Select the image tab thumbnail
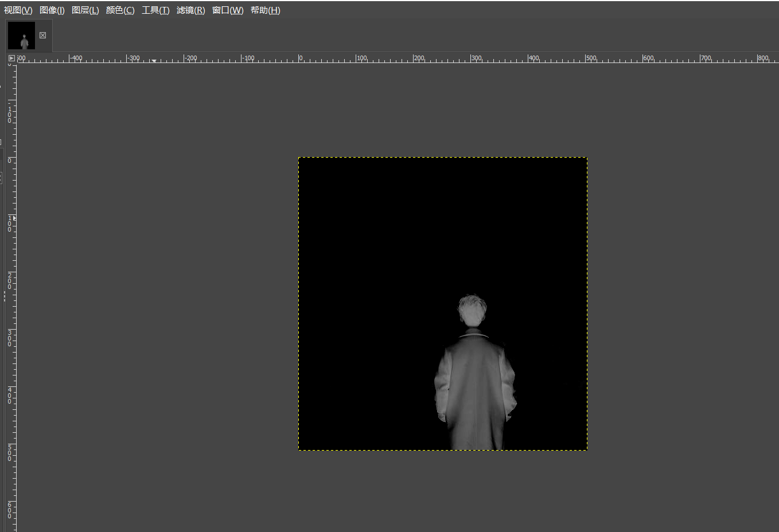Viewport: 779px width, 532px height. click(21, 36)
